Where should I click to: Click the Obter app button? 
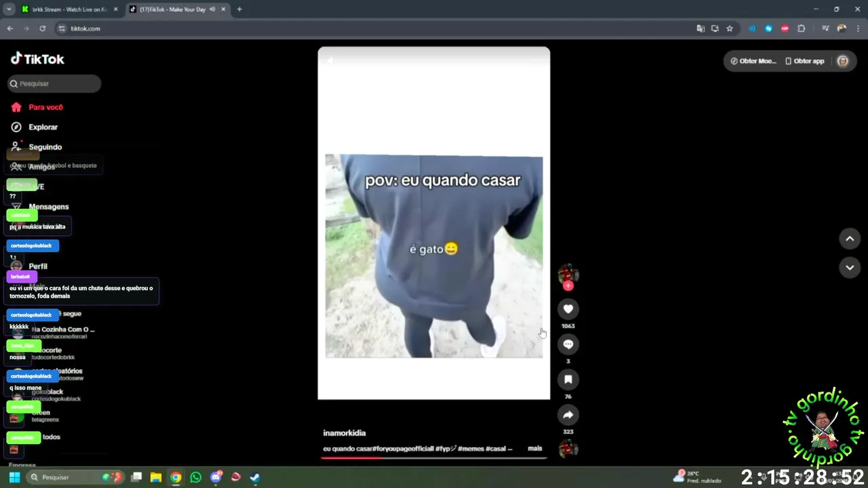[805, 61]
